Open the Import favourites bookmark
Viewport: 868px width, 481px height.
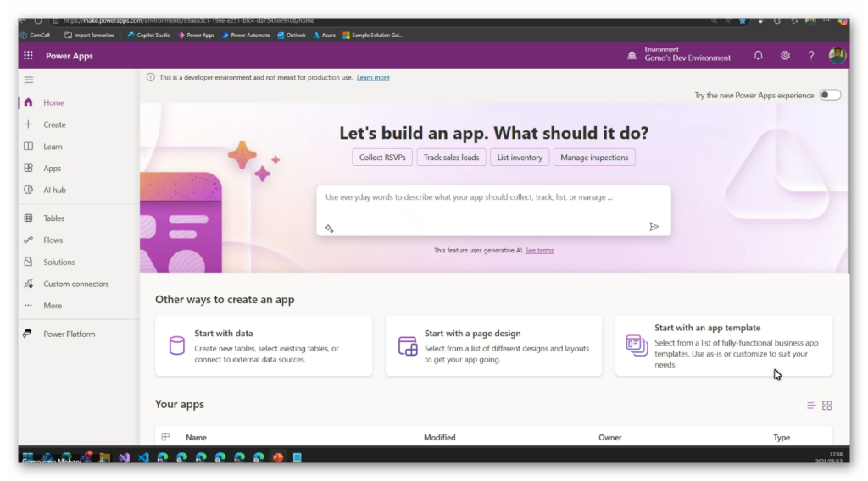(x=89, y=35)
